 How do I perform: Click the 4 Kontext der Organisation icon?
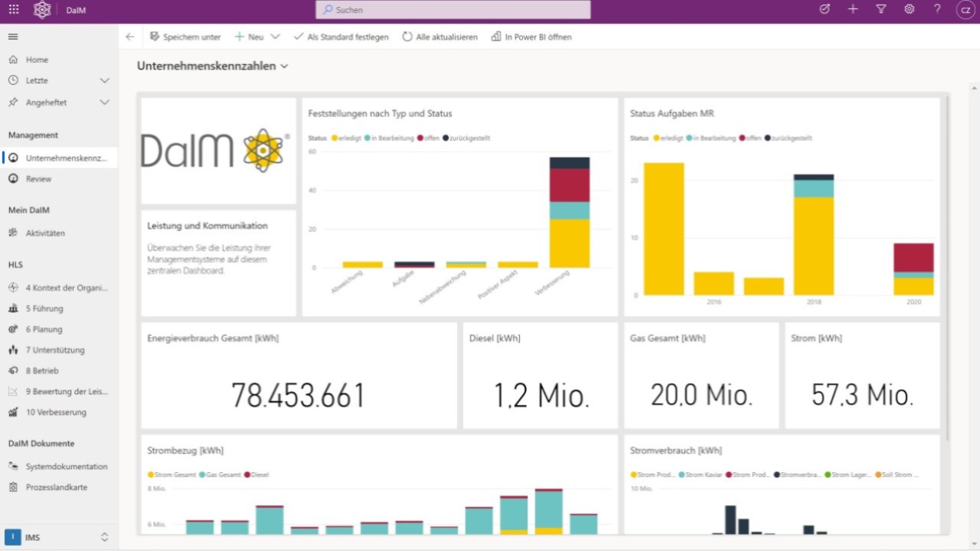(x=13, y=288)
